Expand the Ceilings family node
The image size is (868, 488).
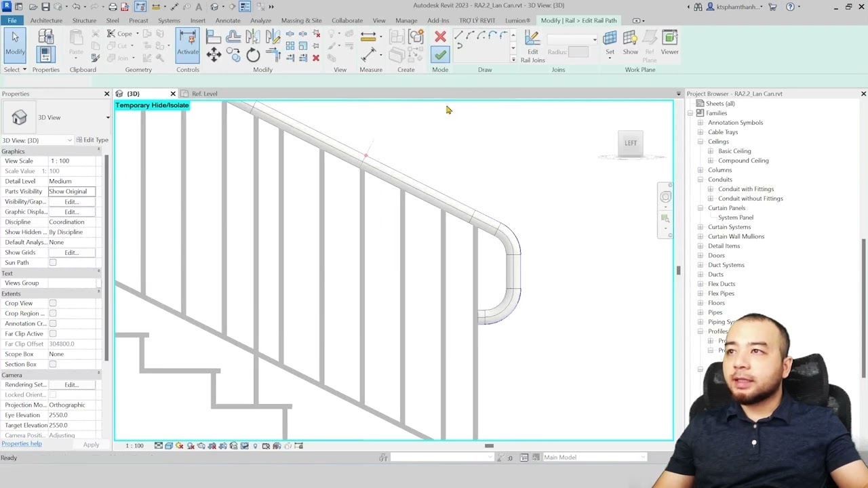701,142
